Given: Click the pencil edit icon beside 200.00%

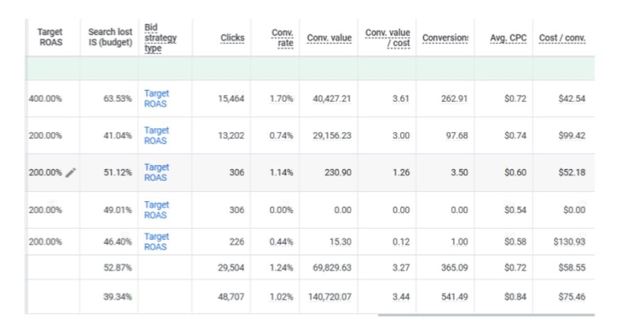Looking at the screenshot, I should coord(71,173).
